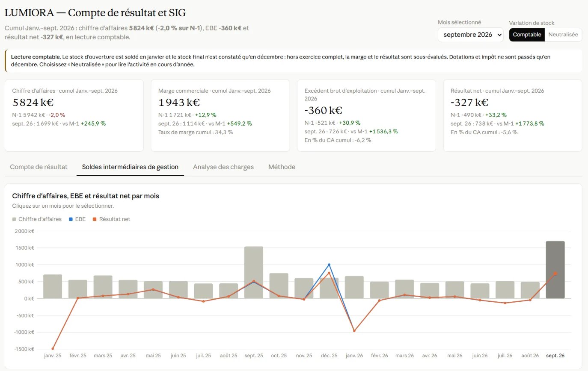Click the chart title "Chiffre d'affaires, EBE et résultat net par mois"
The width and height of the screenshot is (588, 371).
[86, 196]
